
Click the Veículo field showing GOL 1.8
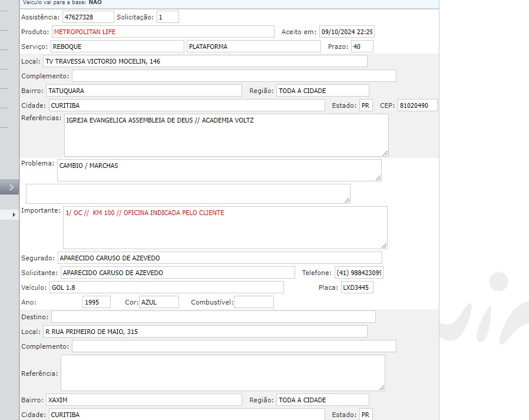click(166, 287)
